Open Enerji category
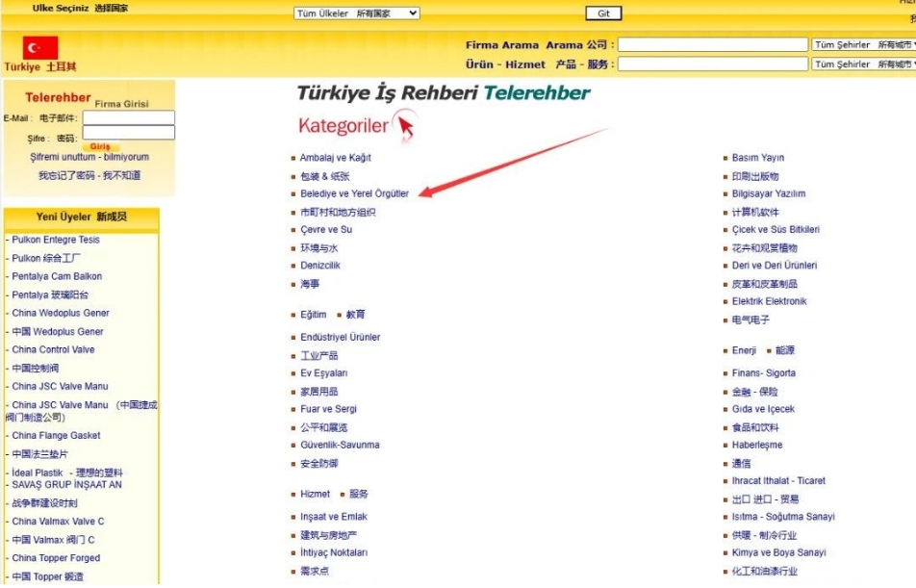916x588 pixels. point(744,350)
